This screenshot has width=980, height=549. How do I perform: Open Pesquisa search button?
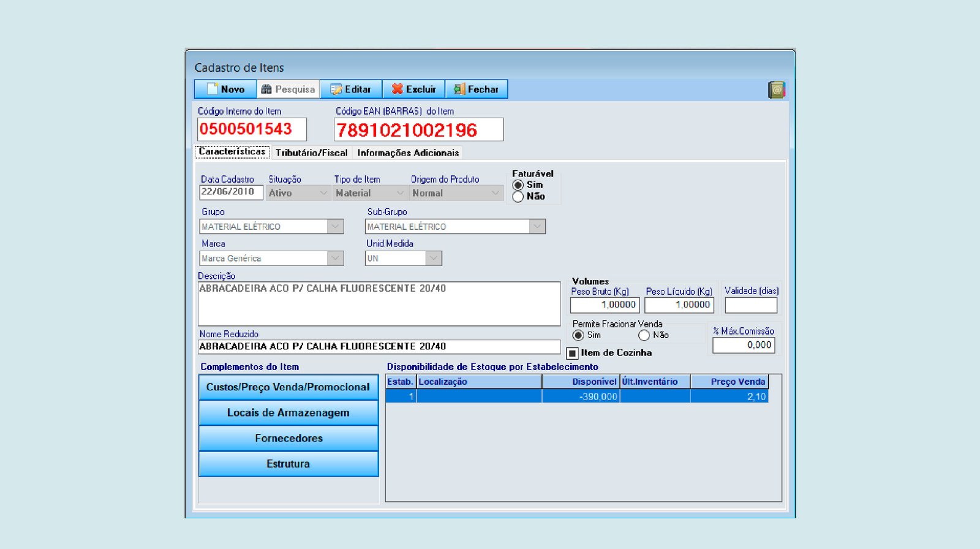288,89
